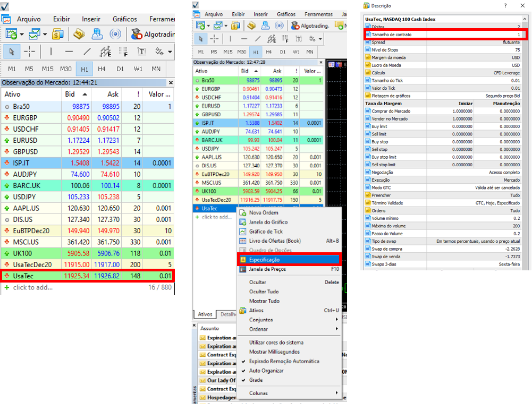
Task: Enable Mostrar Millisegundos in context menu
Action: point(274,352)
